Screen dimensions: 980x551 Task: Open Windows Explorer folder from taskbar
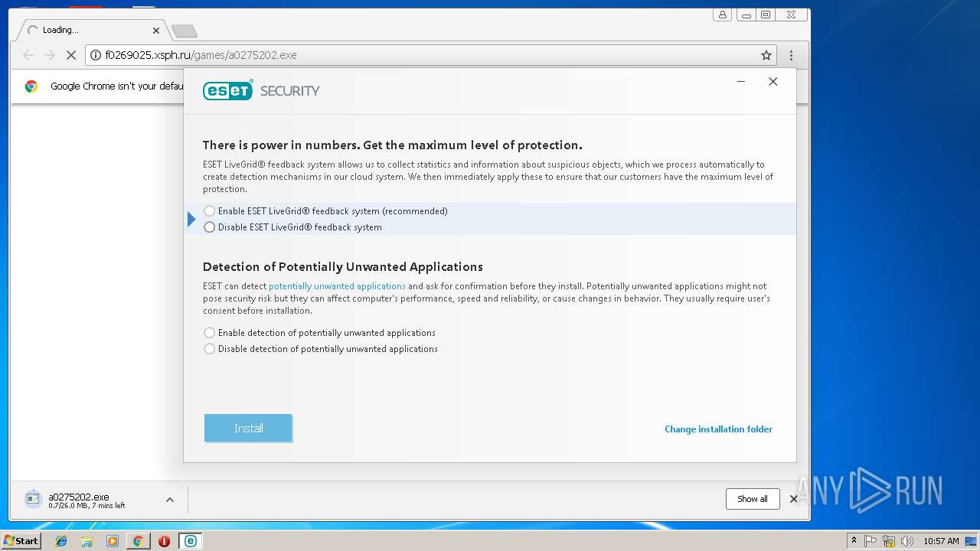[x=87, y=541]
